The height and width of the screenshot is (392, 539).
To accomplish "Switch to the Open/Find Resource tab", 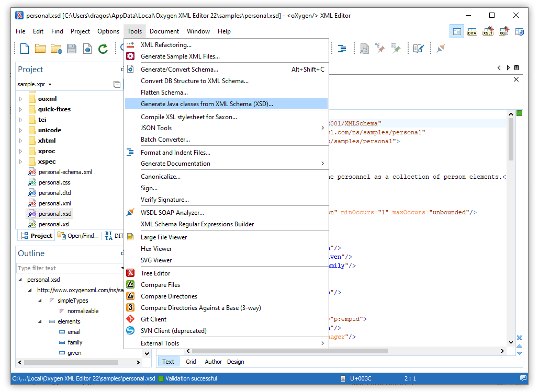I will 78,236.
